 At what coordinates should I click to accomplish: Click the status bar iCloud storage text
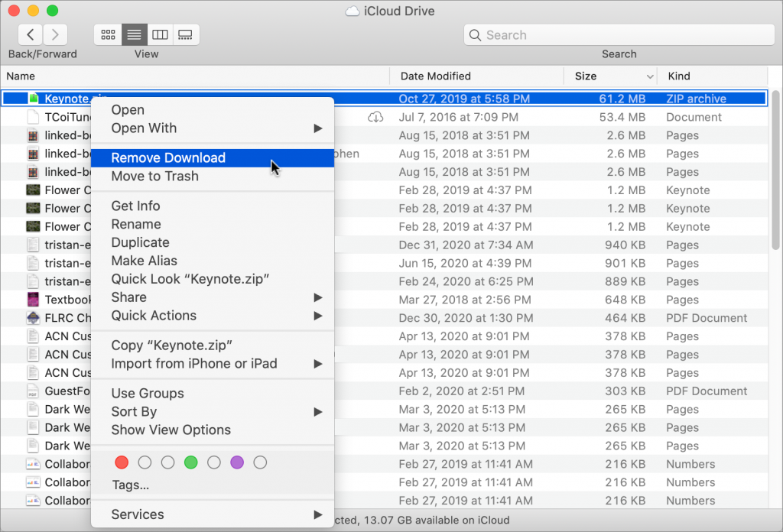422,520
